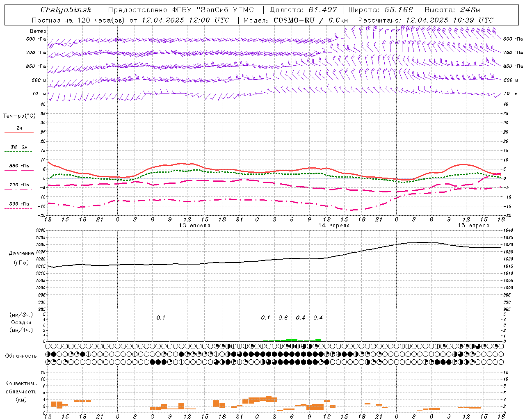This screenshot has height=420, width=525.
Task: Click the 'Модель COSMO-RU / 6.6км' model label
Action: click(296, 20)
